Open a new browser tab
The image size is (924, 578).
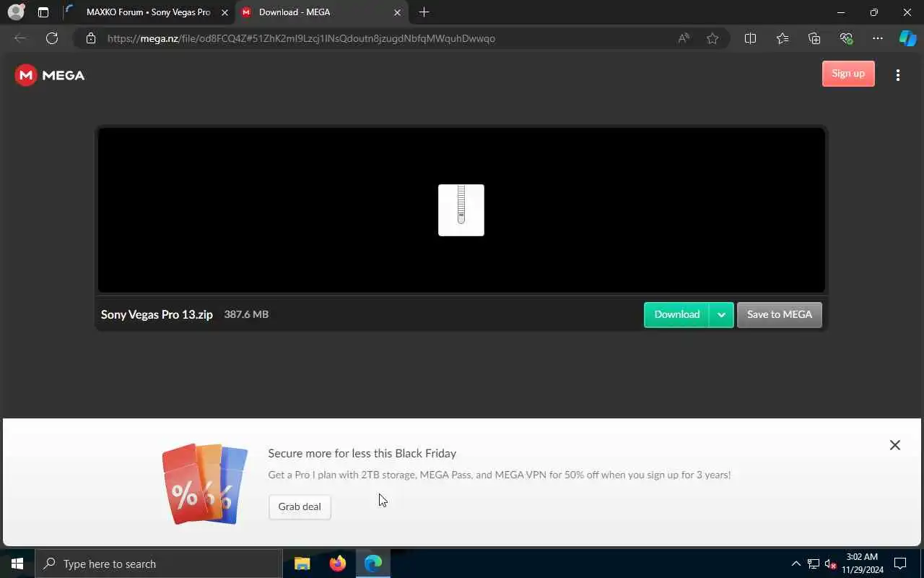[424, 12]
